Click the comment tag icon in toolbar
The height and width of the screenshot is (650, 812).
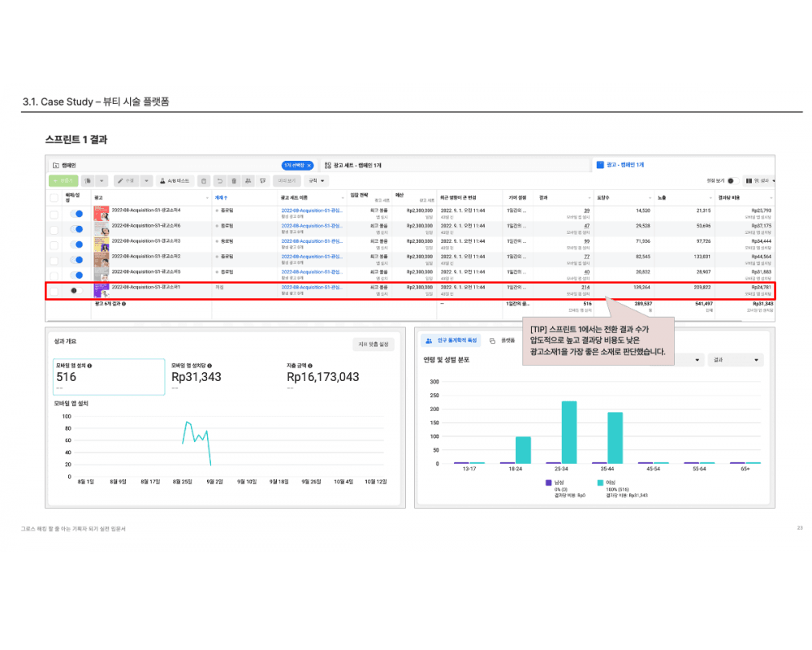pos(263,180)
